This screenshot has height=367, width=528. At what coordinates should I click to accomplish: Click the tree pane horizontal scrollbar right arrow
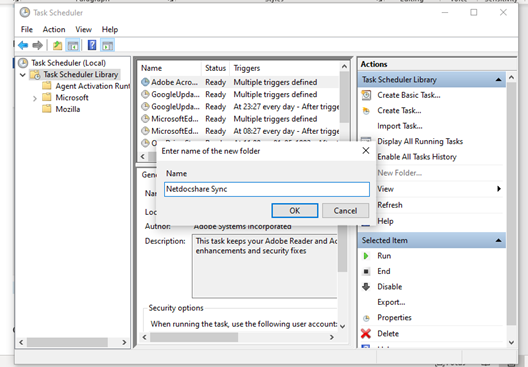click(x=124, y=342)
